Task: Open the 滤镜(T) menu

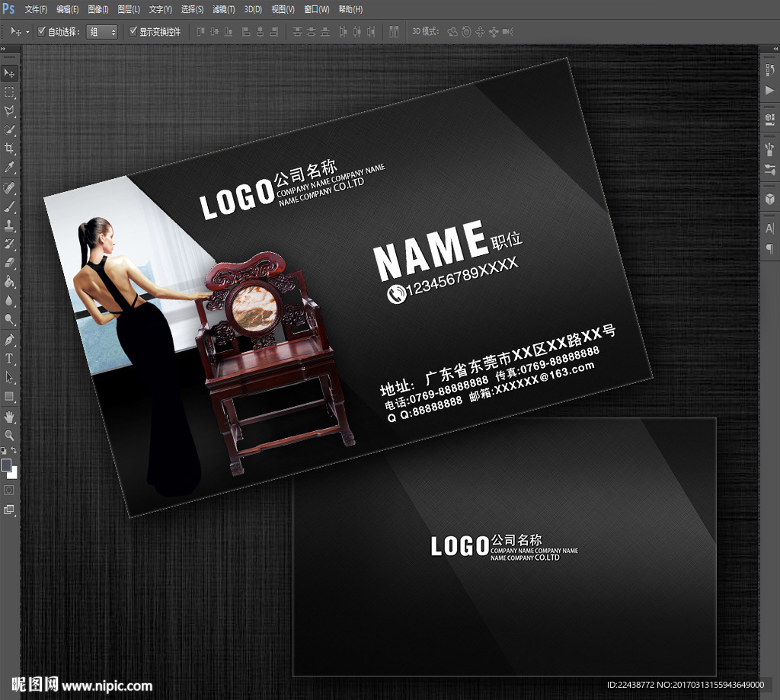Action: pos(224,9)
